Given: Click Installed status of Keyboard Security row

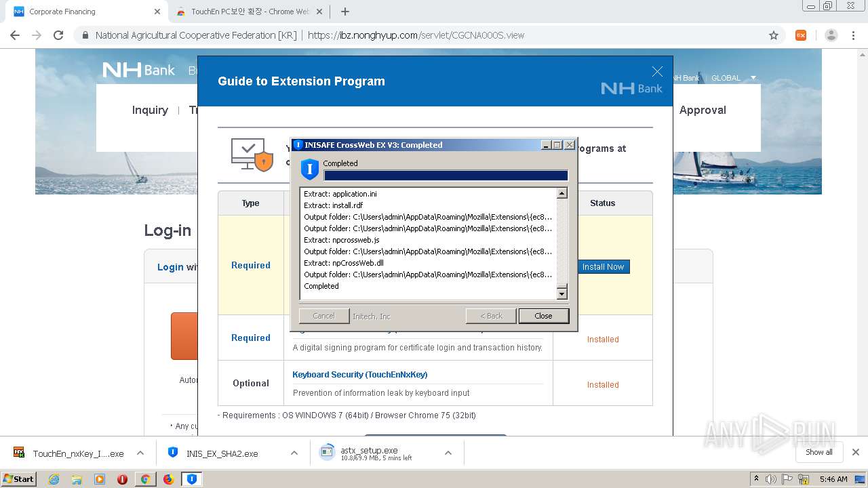Looking at the screenshot, I should click(x=603, y=384).
